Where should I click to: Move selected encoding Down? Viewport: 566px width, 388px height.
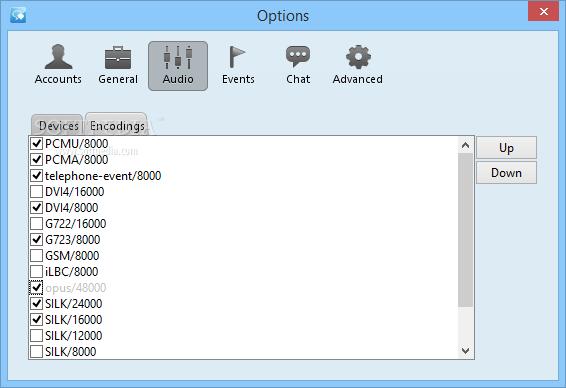(x=506, y=173)
